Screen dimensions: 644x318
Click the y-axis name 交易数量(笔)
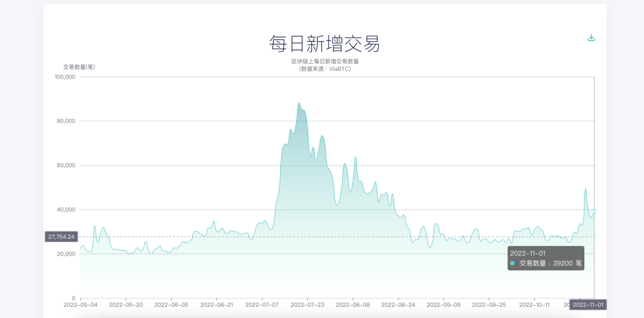pyautogui.click(x=79, y=67)
